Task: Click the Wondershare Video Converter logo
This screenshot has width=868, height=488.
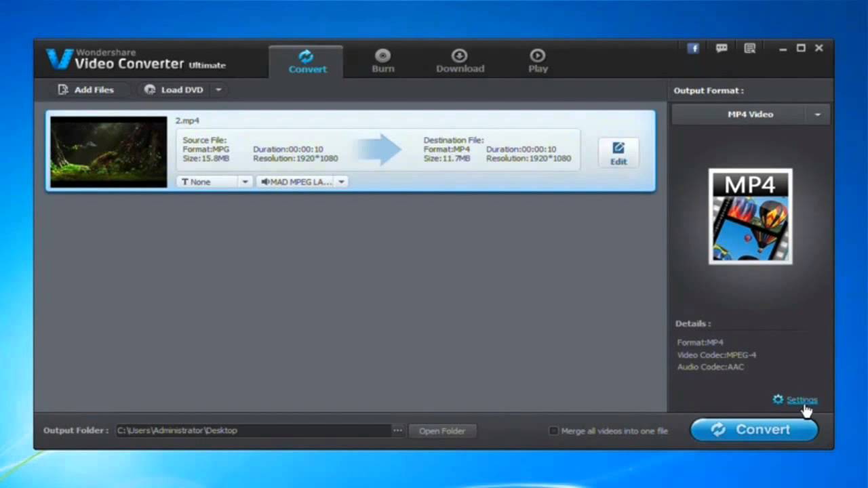Action: [136, 60]
